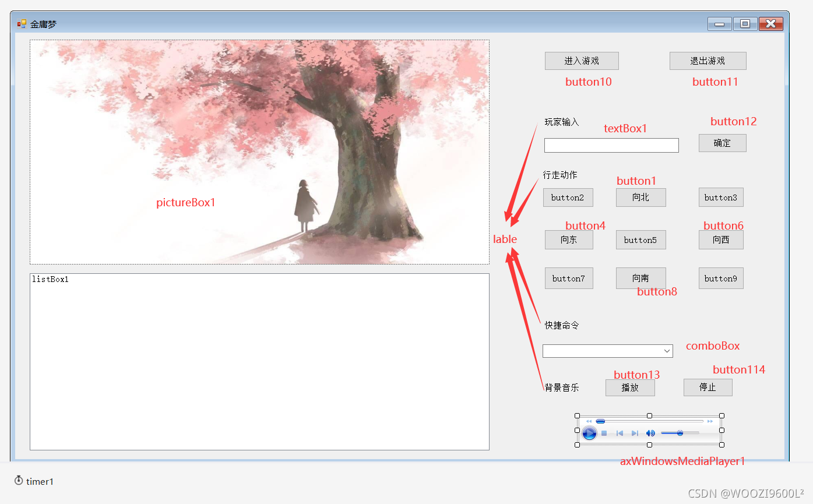Click the 进入游戏 button
Screen dimensions: 813x504
(x=582, y=61)
